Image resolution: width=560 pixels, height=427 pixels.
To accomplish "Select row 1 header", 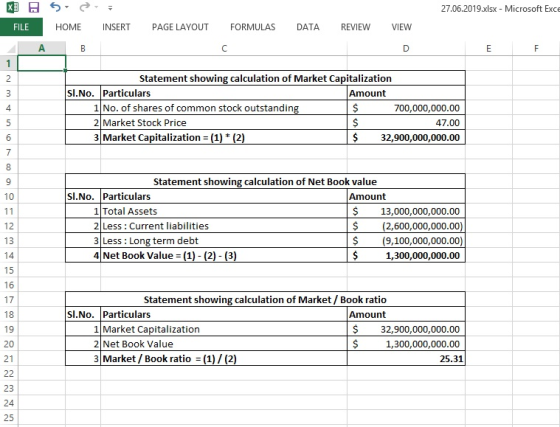I will [9, 64].
